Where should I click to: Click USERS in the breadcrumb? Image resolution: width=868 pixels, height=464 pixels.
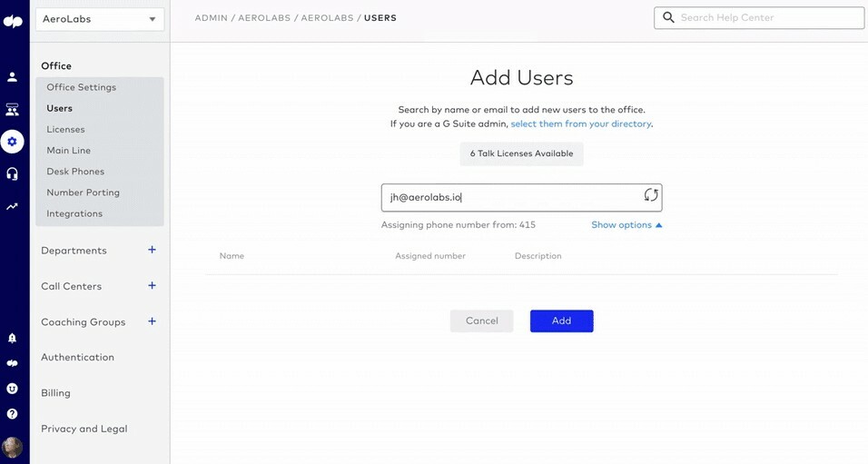tap(380, 18)
